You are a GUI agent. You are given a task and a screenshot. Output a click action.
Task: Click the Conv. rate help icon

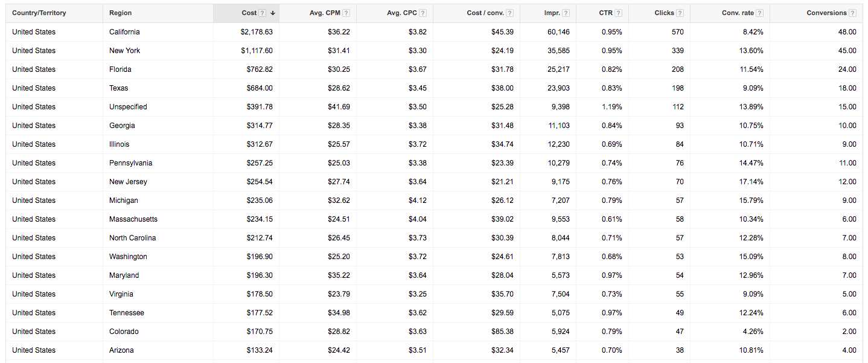(759, 13)
